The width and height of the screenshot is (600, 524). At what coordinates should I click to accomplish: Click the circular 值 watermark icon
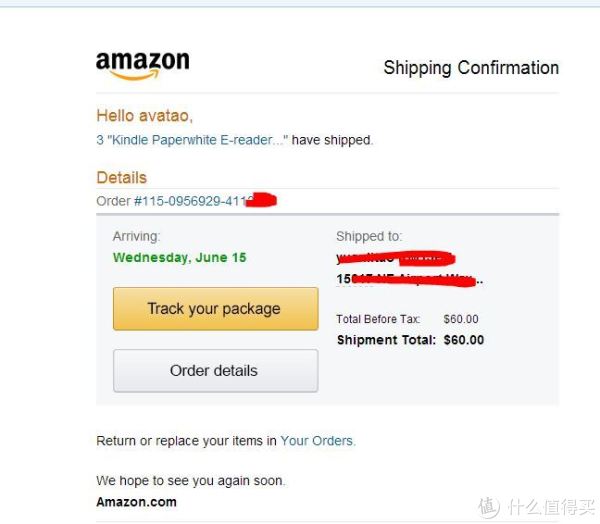click(x=489, y=507)
